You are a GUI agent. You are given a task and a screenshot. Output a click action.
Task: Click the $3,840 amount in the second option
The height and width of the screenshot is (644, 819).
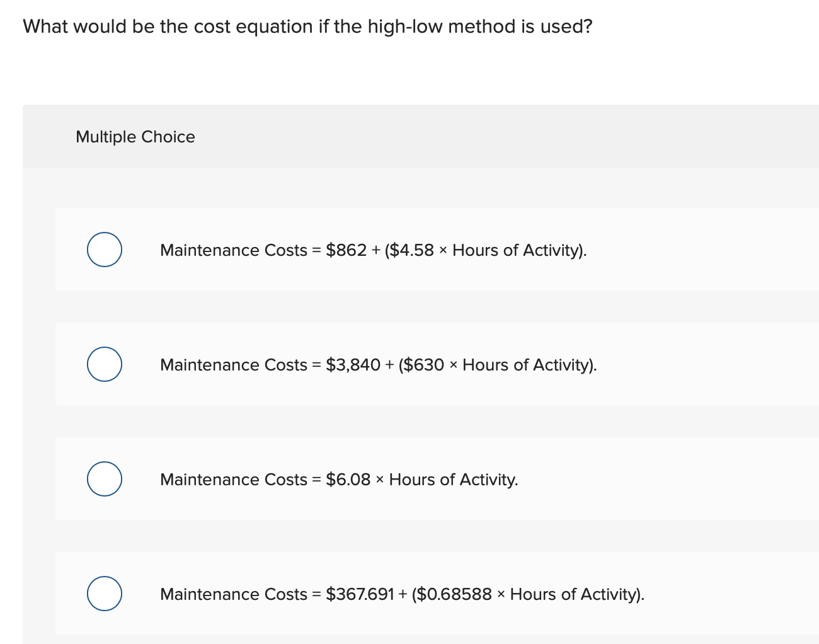pyautogui.click(x=353, y=365)
